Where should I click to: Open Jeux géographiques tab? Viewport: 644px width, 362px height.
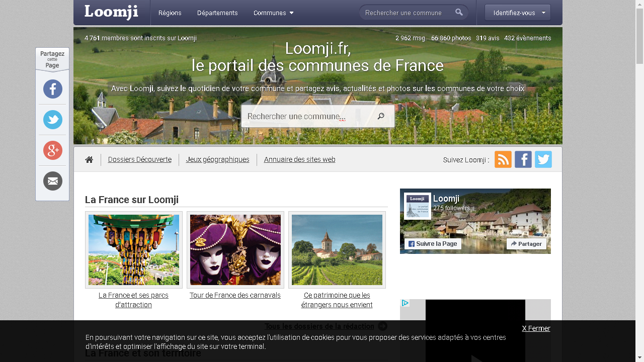point(218,159)
